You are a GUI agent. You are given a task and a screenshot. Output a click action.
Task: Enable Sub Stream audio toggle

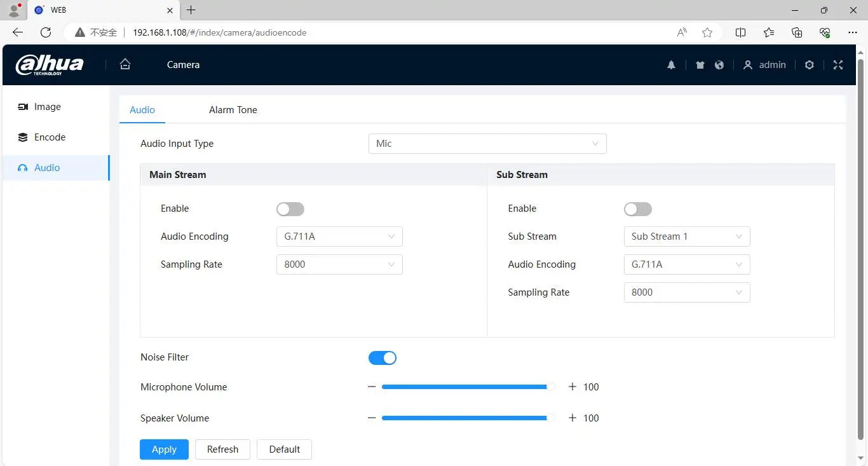coord(638,209)
